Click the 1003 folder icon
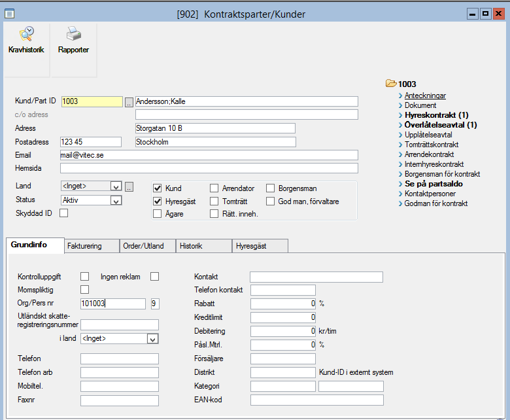This screenshot has width=510, height=420. [391, 83]
